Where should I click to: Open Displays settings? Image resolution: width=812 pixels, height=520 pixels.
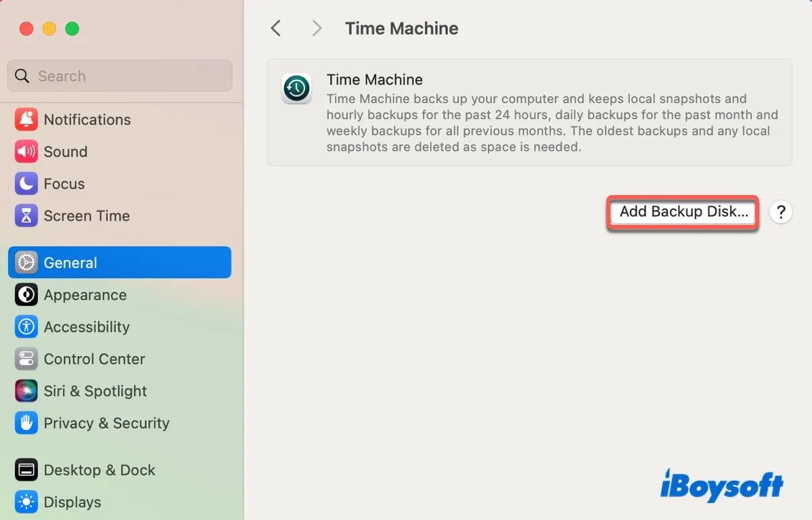coord(73,502)
